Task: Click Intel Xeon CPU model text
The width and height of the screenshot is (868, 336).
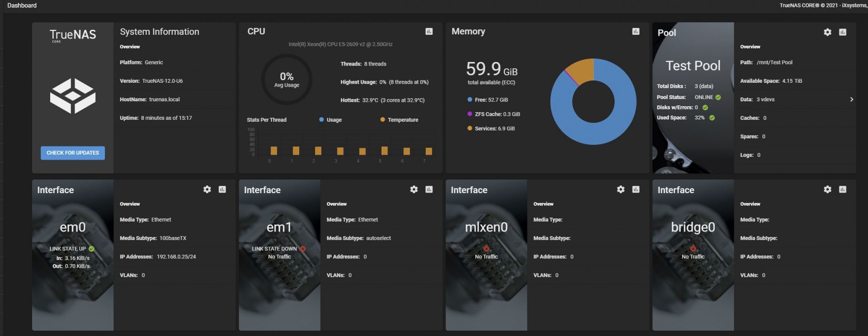Action: 340,44
